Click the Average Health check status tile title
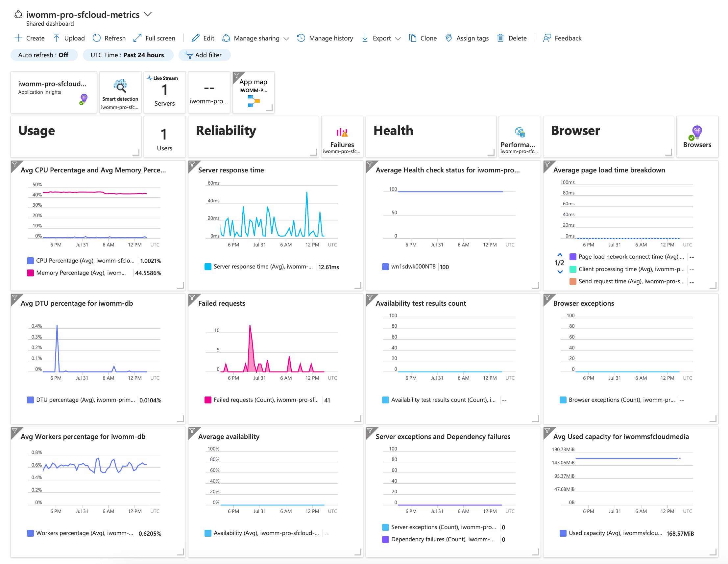 [x=447, y=170]
